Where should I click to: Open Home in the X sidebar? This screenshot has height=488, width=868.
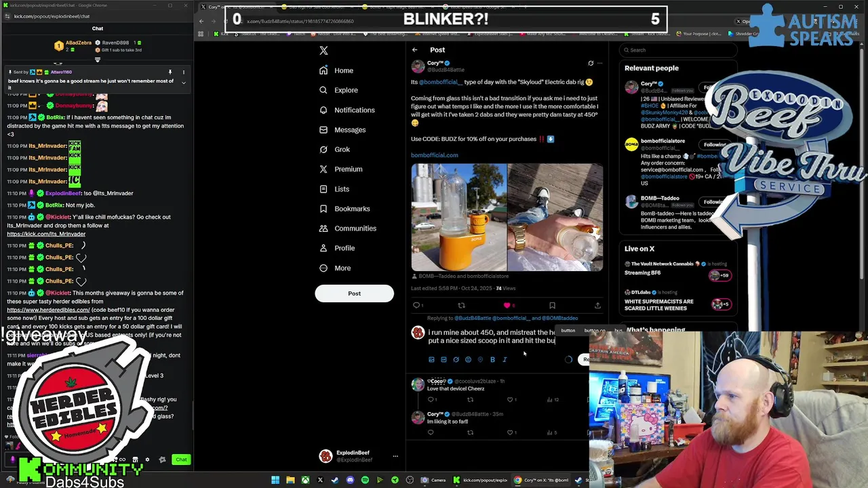click(336, 70)
